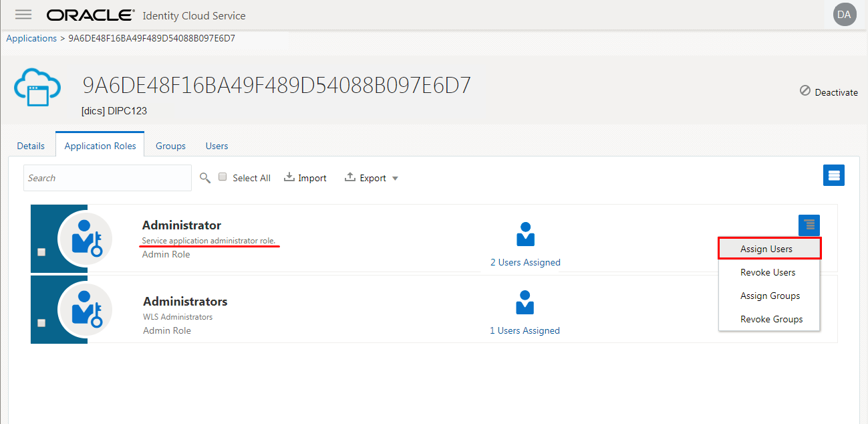Click the Administrators role key icon

[x=85, y=309]
